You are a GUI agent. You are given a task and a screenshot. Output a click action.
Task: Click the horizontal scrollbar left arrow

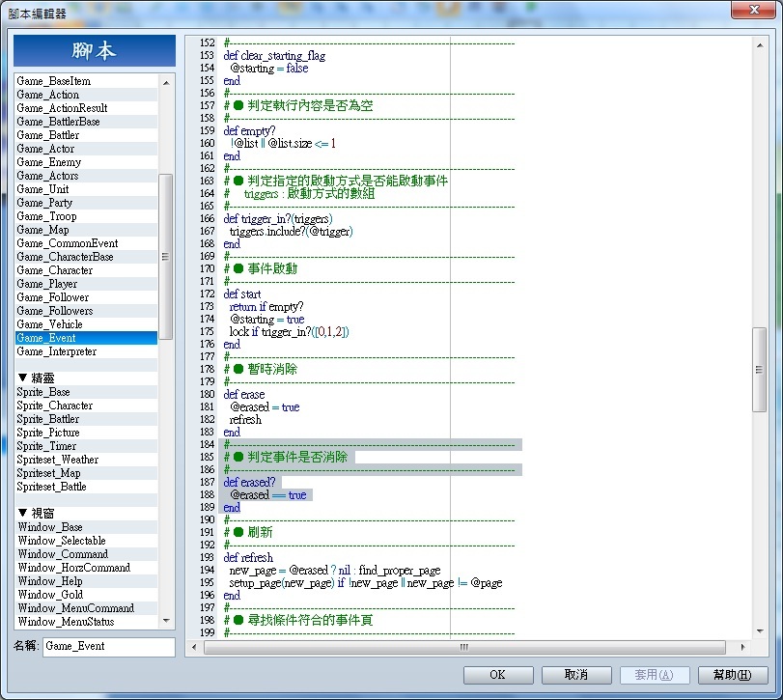pyautogui.click(x=194, y=647)
